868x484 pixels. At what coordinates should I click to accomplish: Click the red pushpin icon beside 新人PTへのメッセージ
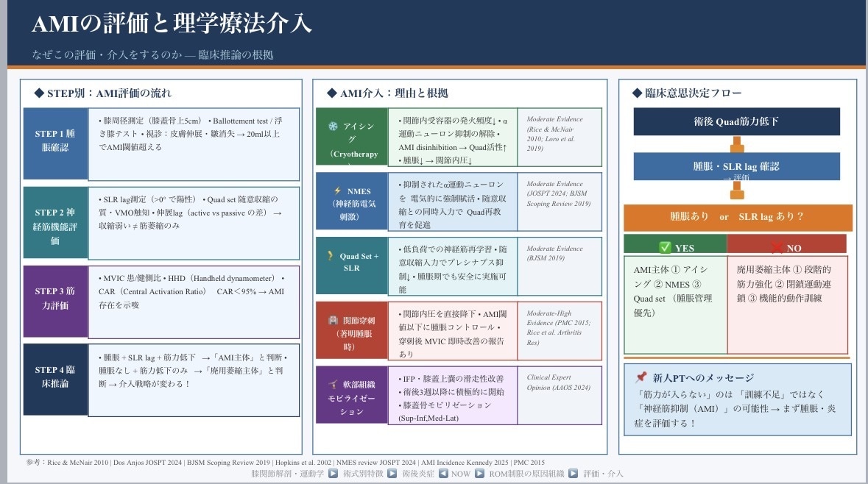pos(641,377)
